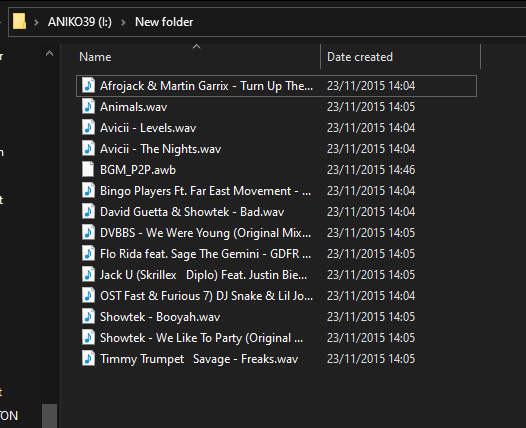
Task: Select audio icon of Afrojack & Martin Garrix file
Action: click(x=88, y=86)
